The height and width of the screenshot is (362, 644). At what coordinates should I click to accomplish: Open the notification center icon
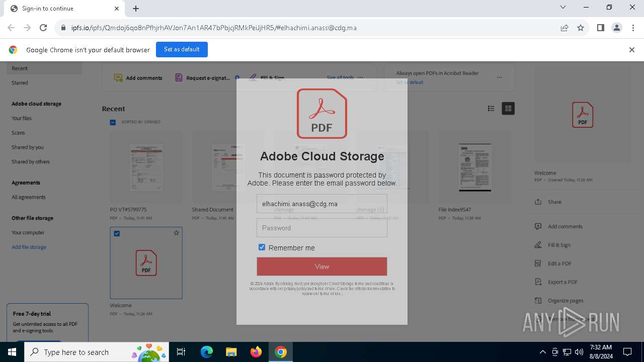[x=627, y=352]
